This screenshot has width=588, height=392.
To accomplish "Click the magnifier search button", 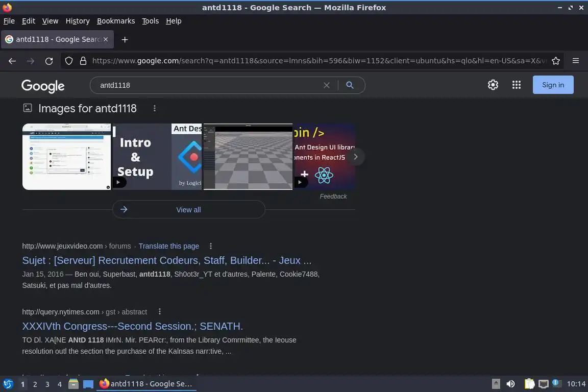I will click(x=350, y=85).
